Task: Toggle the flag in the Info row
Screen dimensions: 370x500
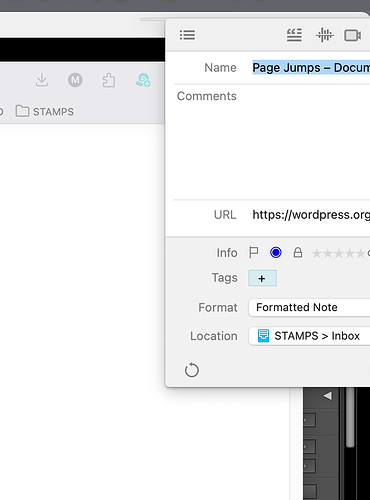Action: coord(254,253)
